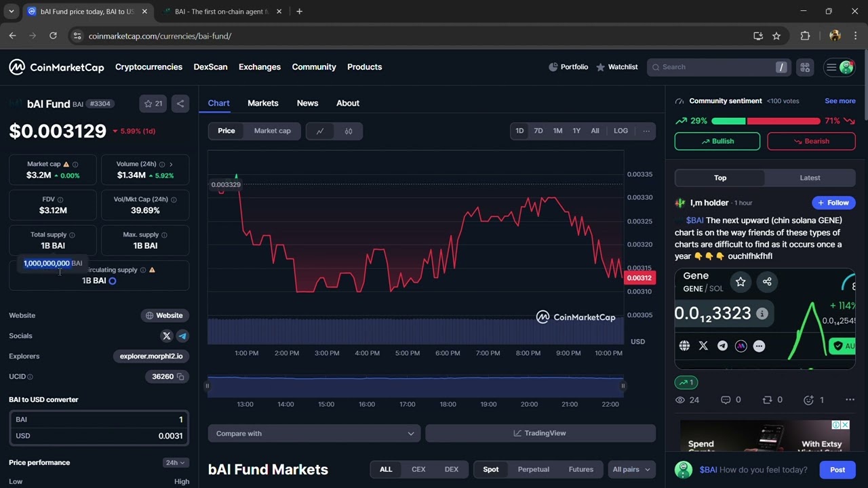This screenshot has width=868, height=488.
Task: Click reaction icon on post
Action: point(808,400)
